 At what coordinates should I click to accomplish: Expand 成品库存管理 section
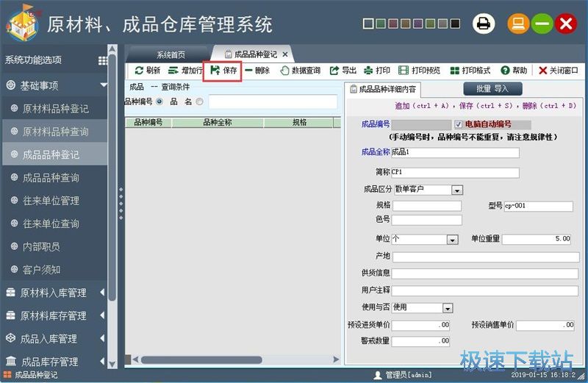pos(102,361)
